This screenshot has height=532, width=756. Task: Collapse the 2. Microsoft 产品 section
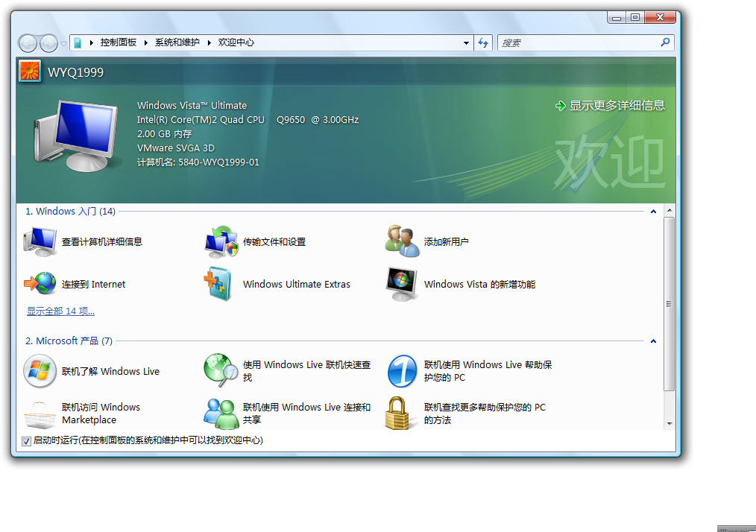[x=653, y=341]
